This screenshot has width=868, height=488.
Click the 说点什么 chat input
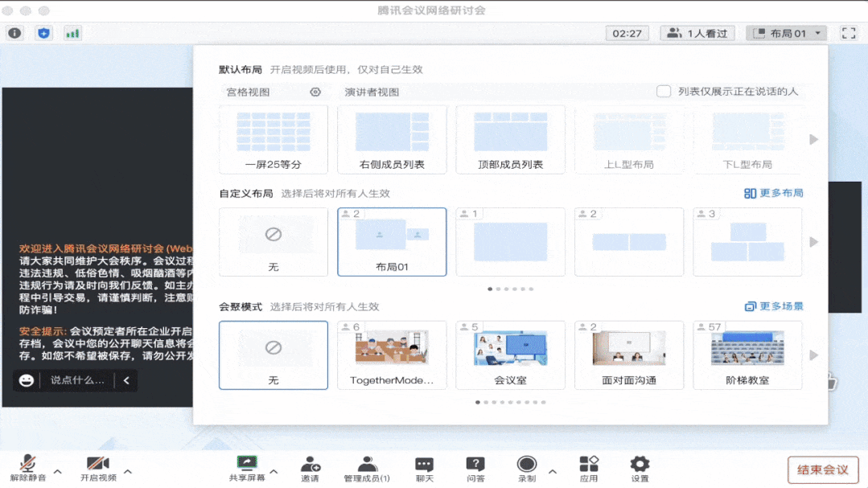(x=77, y=380)
